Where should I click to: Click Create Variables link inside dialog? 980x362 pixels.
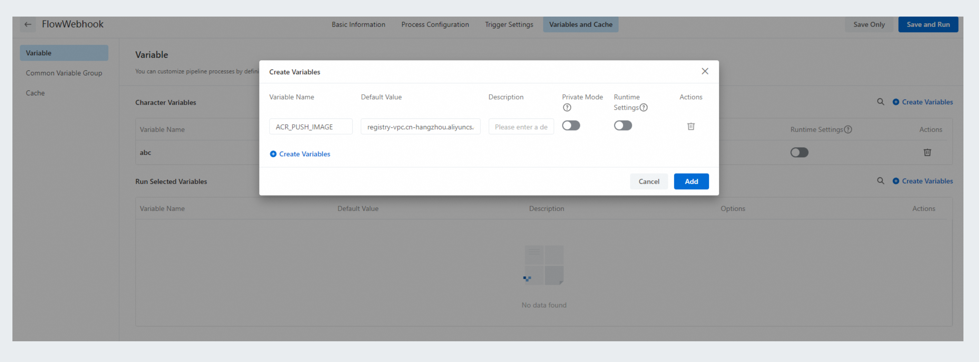tap(300, 154)
